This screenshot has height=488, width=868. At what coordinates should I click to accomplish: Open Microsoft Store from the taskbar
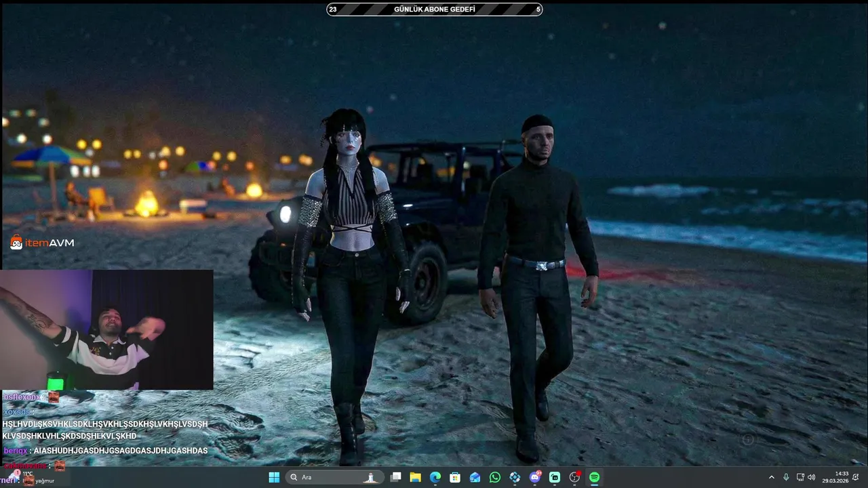(455, 477)
